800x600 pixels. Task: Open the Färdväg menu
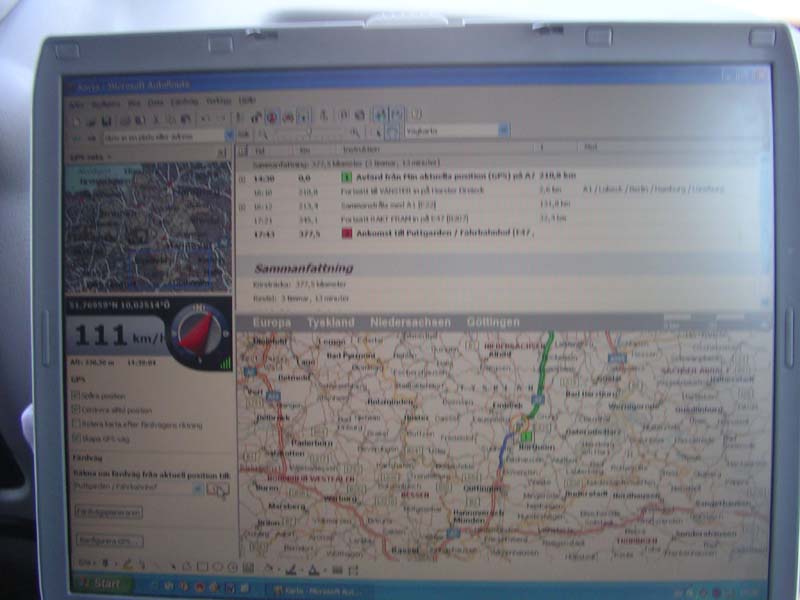tap(184, 102)
